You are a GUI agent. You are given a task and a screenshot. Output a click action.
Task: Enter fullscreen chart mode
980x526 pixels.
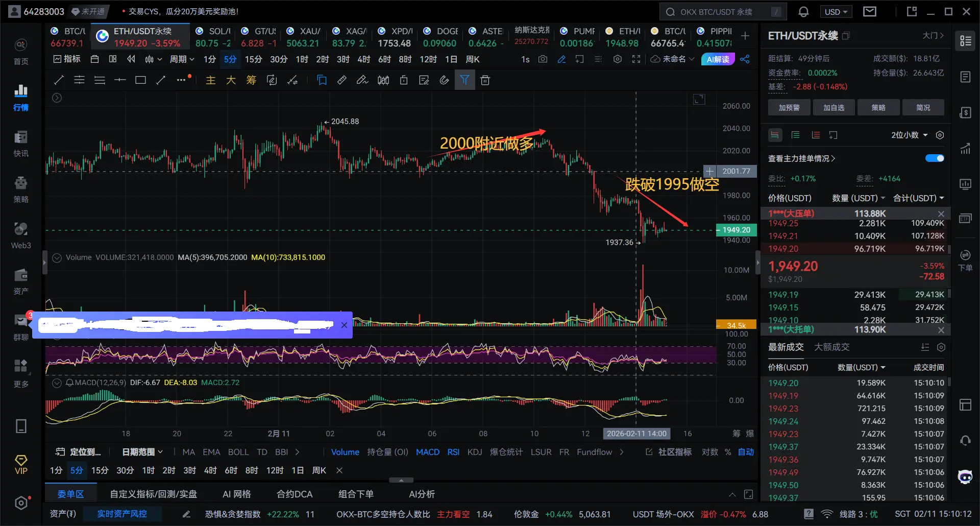636,59
